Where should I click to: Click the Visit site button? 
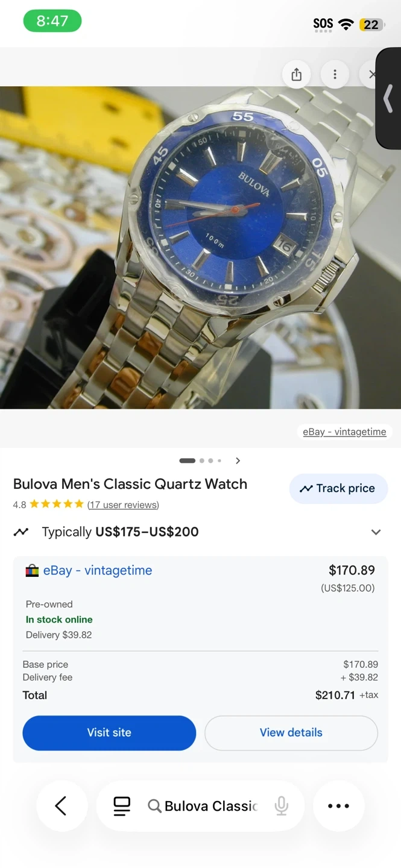(x=109, y=732)
